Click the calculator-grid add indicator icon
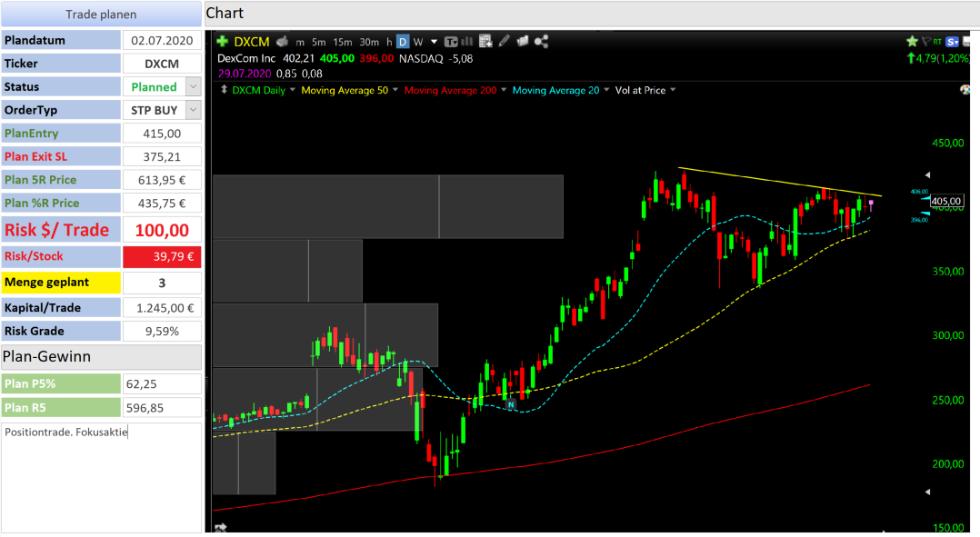 [485, 41]
